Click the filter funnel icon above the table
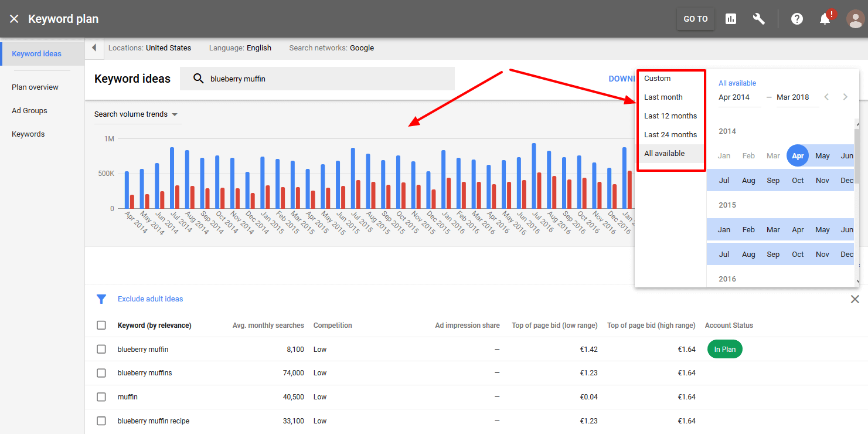Viewport: 868px width, 434px height. pyautogui.click(x=101, y=299)
